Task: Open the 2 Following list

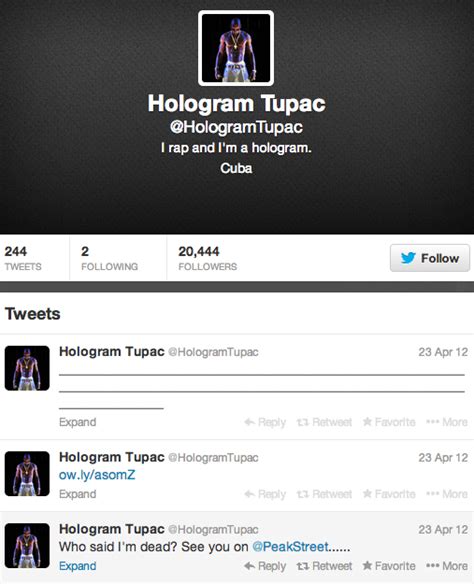Action: click(x=109, y=258)
